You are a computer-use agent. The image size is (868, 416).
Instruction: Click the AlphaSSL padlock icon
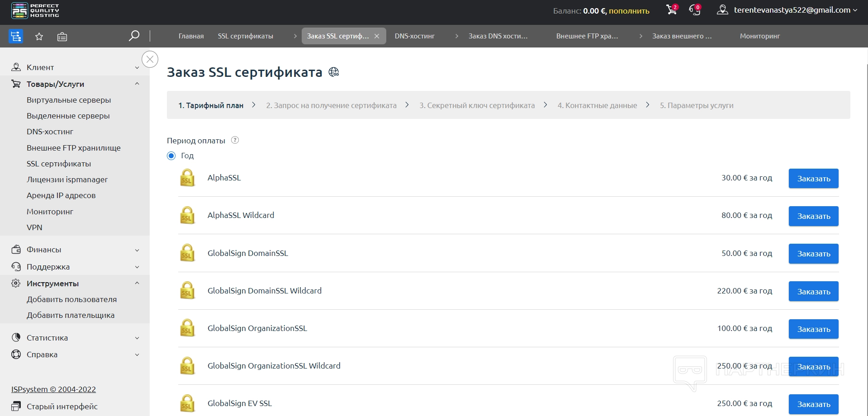click(x=187, y=178)
